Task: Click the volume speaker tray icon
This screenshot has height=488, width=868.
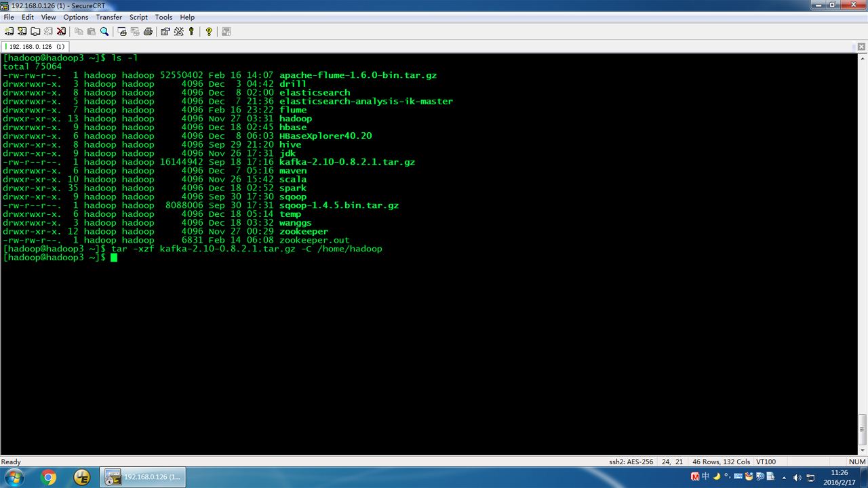Action: (797, 477)
